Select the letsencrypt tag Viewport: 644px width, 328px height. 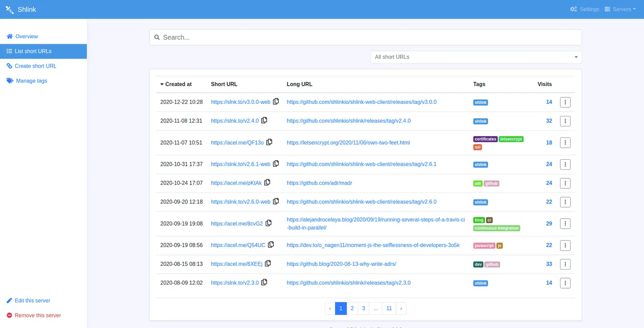(511, 139)
